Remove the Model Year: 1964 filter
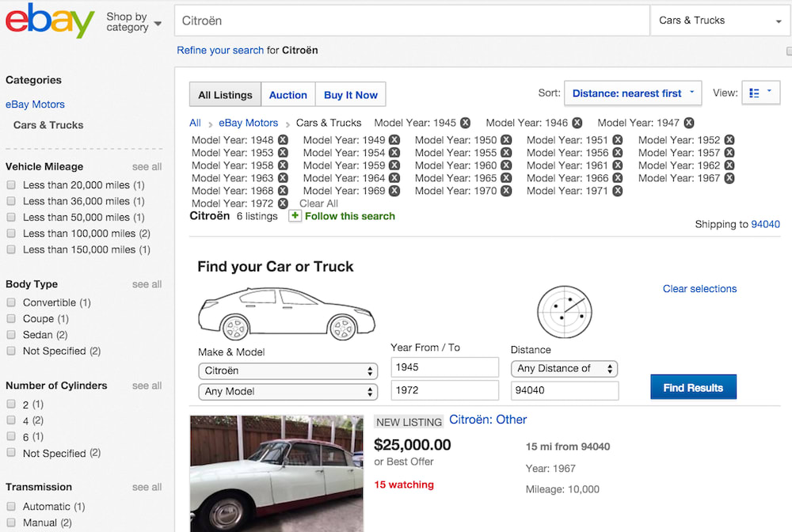 click(x=394, y=177)
